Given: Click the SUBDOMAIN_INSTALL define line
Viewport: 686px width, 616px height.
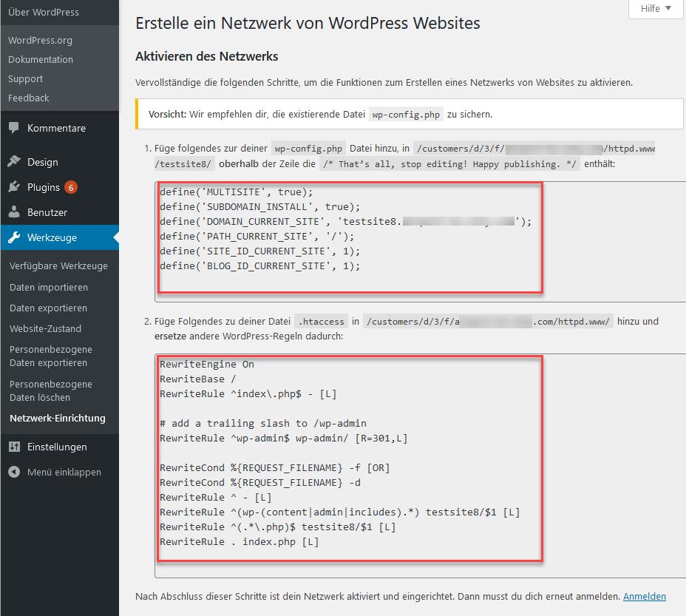Looking at the screenshot, I should coord(260,206).
